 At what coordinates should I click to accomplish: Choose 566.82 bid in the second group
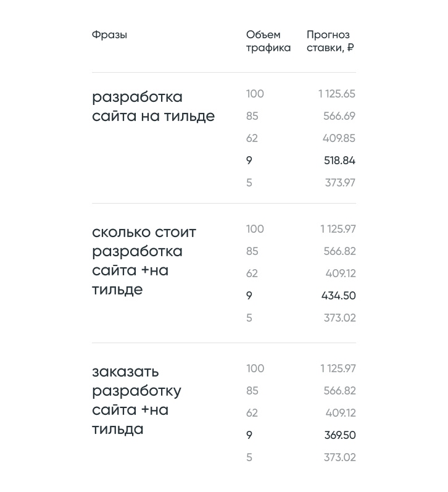click(339, 251)
